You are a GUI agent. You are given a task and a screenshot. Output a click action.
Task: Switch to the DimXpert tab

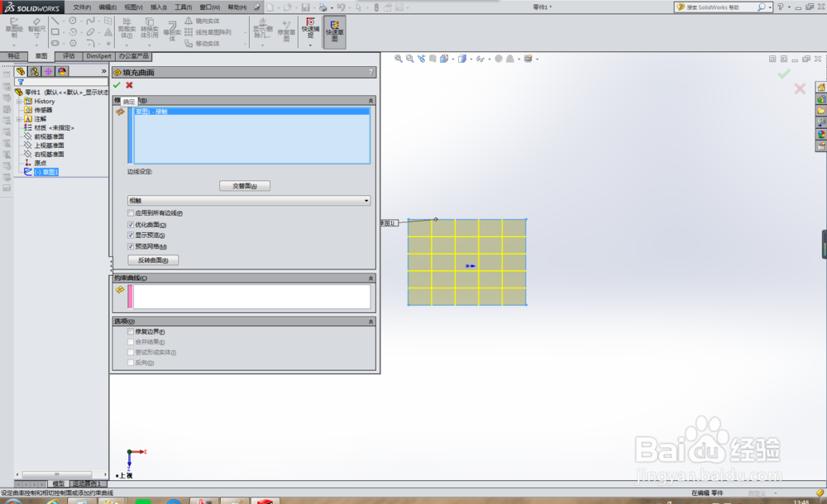pyautogui.click(x=98, y=56)
